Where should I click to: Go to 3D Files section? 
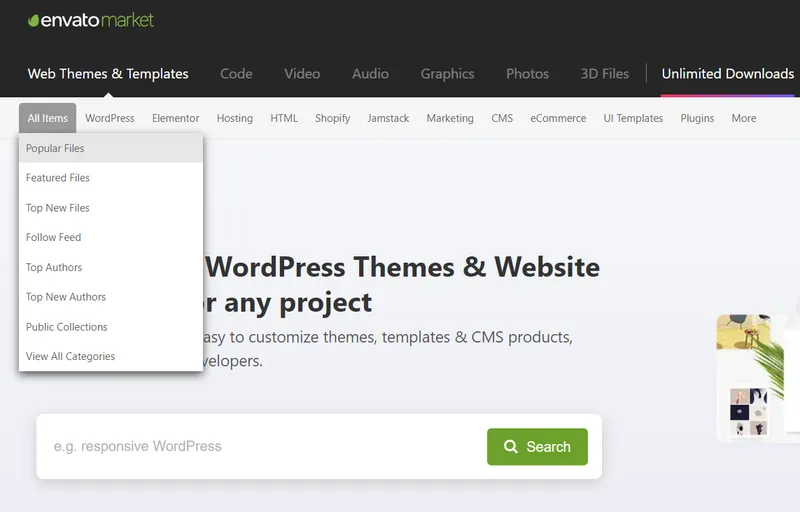605,74
